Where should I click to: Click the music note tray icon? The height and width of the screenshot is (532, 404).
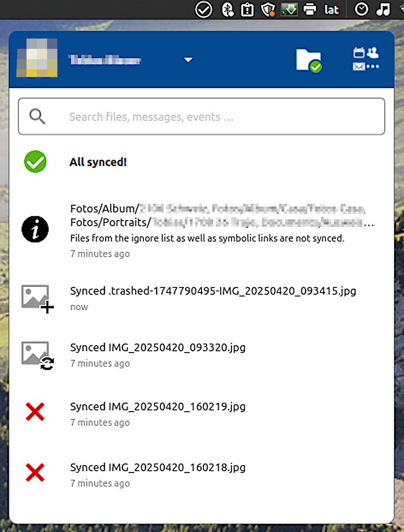click(x=383, y=9)
